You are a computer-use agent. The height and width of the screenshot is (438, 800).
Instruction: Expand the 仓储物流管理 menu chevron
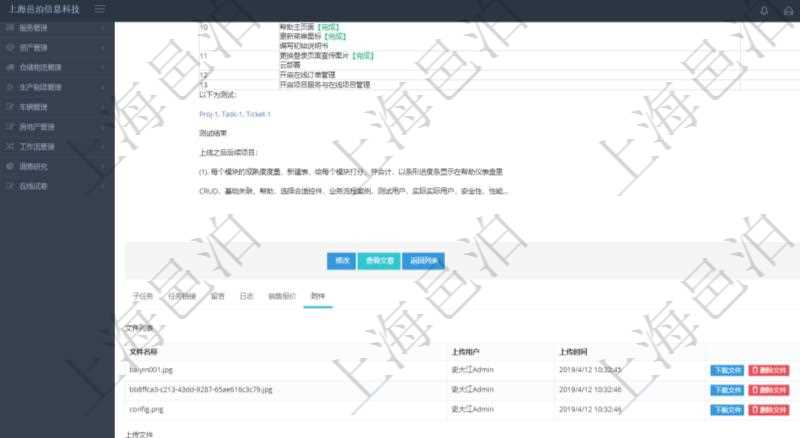point(103,67)
